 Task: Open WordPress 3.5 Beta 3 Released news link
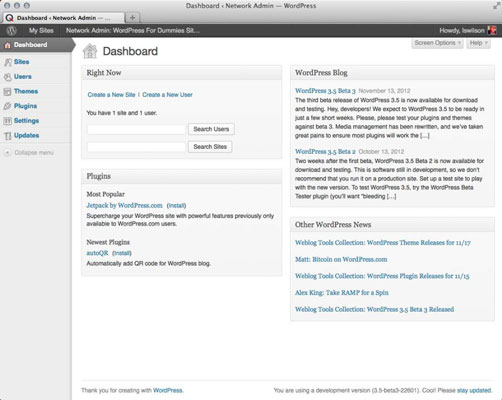[x=374, y=309]
